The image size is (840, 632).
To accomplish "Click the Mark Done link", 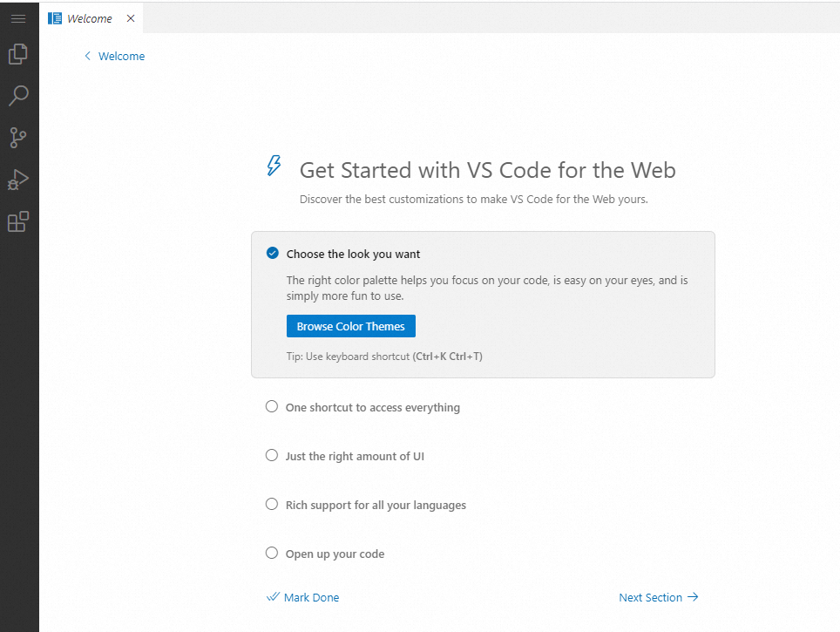I will [x=303, y=597].
